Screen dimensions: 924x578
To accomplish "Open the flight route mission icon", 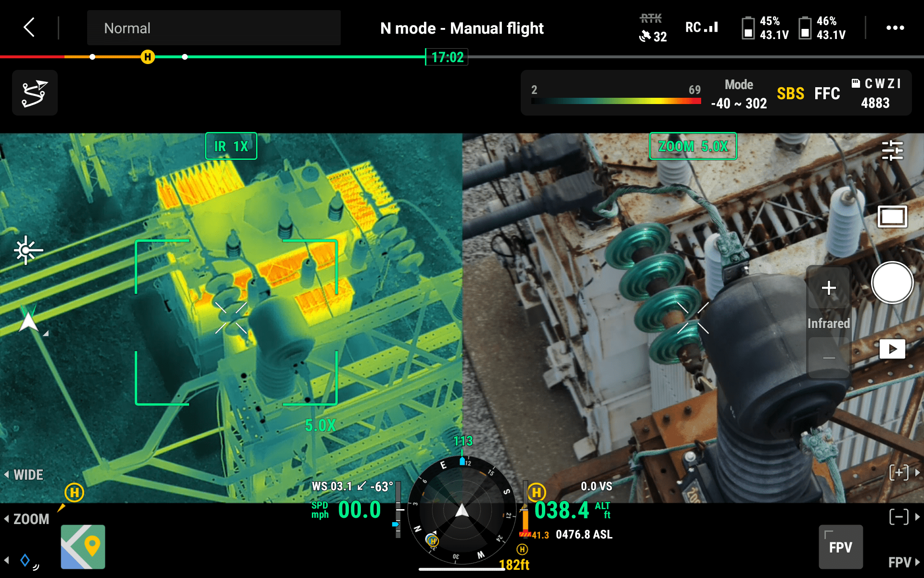I will (35, 93).
